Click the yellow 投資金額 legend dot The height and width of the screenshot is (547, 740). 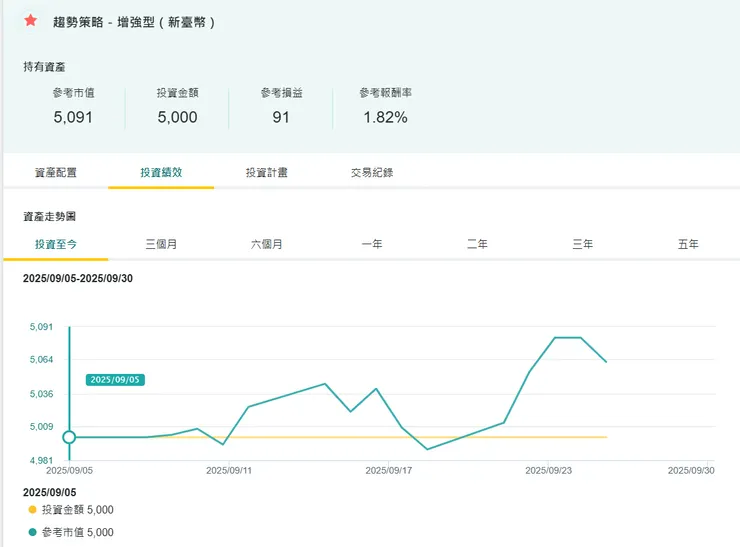pyautogui.click(x=33, y=510)
